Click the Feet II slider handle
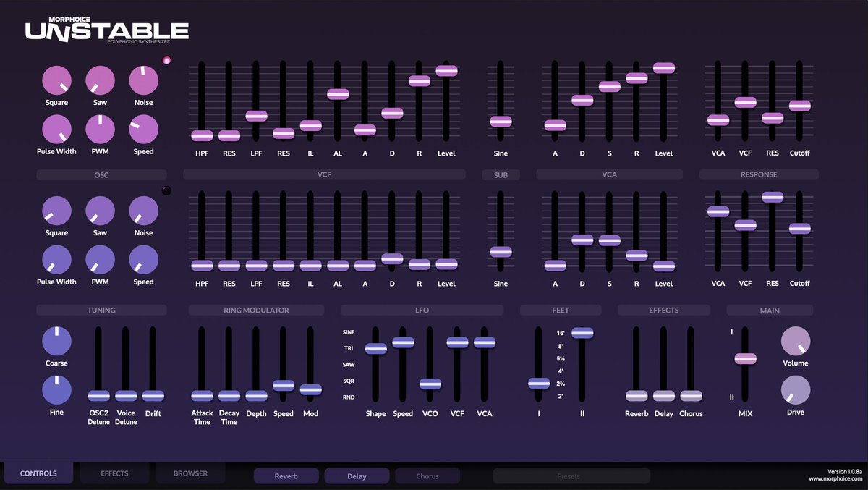This screenshot has width=868, height=490. pyautogui.click(x=582, y=333)
